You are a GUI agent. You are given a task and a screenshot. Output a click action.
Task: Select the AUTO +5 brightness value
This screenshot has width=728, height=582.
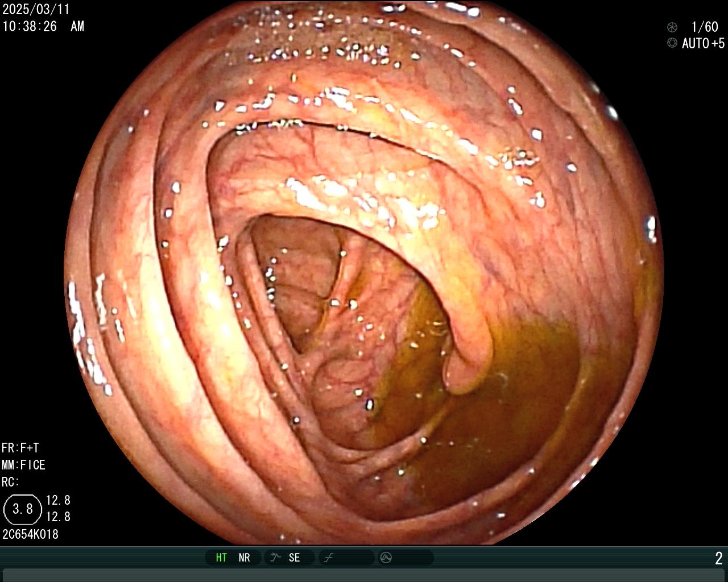(704, 43)
